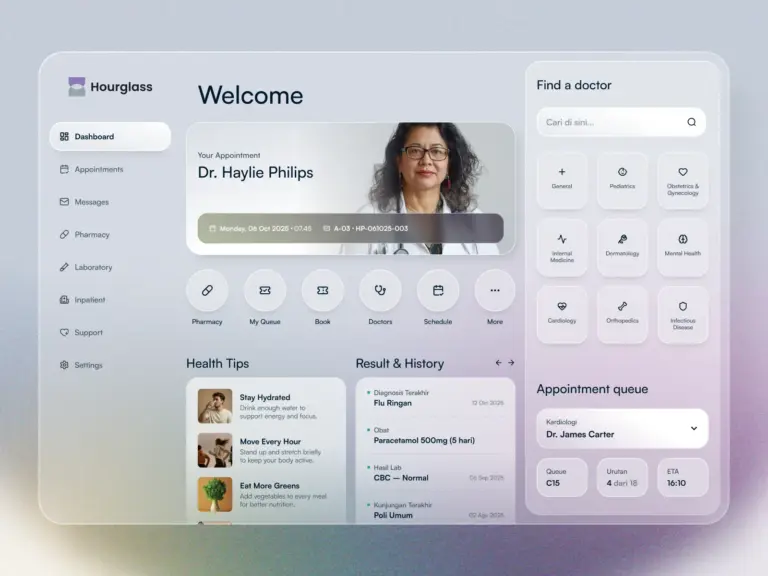The image size is (768, 576).
Task: Open Appointments in the sidebar
Action: click(x=98, y=170)
